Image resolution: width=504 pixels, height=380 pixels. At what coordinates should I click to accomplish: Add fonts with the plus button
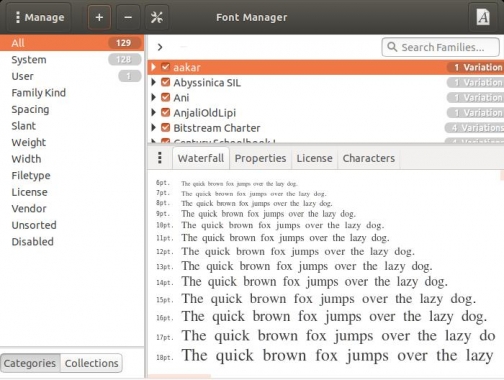99,17
